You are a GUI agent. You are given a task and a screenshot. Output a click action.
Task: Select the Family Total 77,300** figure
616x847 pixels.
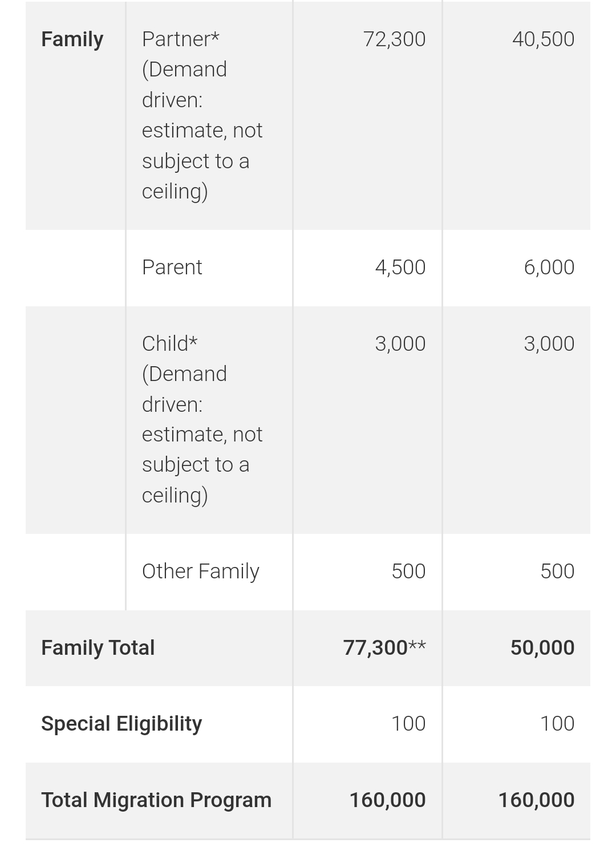tap(384, 648)
